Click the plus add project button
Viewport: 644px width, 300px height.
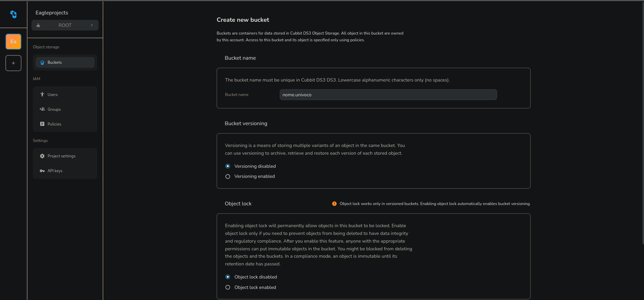[x=13, y=63]
